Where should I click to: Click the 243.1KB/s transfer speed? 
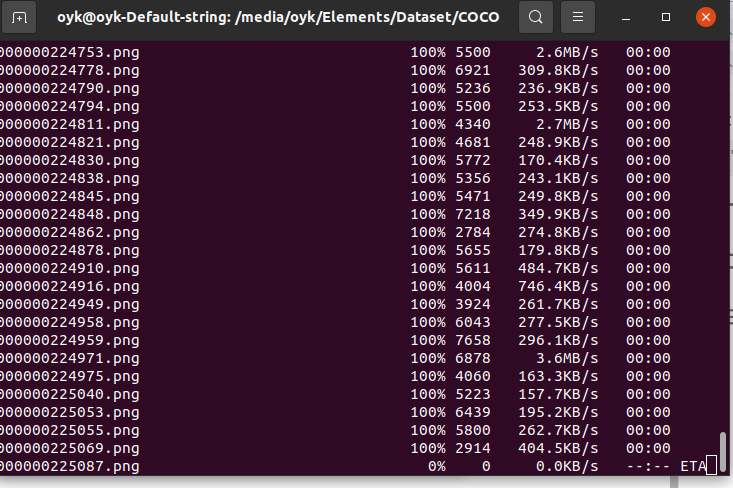pyautogui.click(x=558, y=179)
